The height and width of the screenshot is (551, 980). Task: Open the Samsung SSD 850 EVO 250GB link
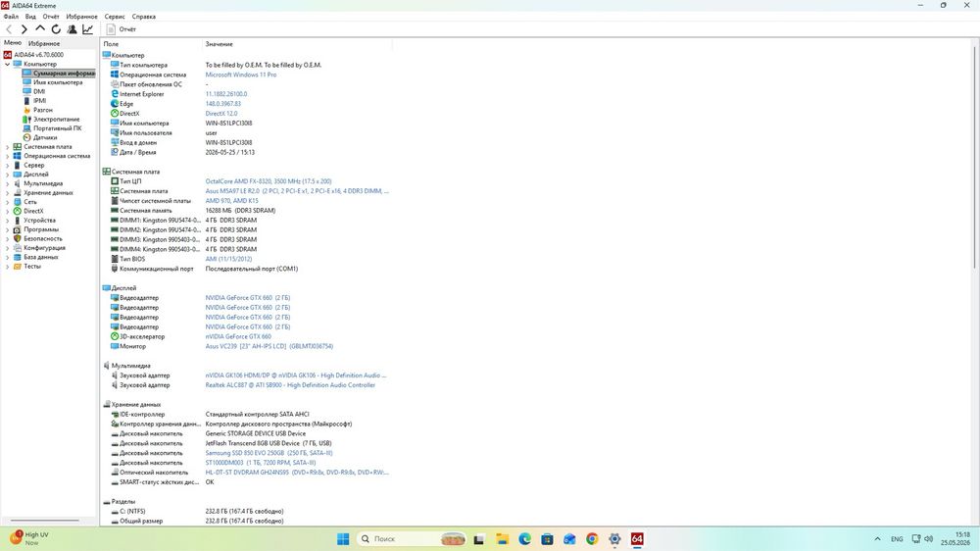tap(269, 453)
